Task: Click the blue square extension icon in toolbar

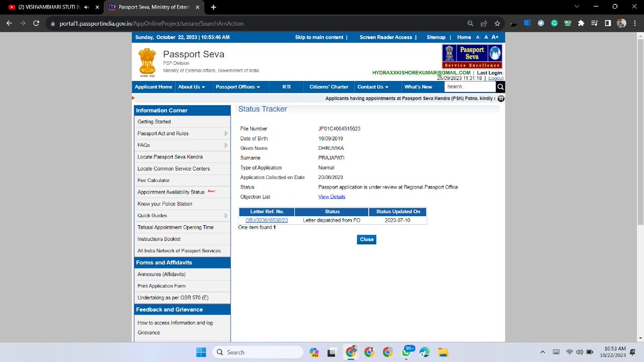Action: (528, 24)
